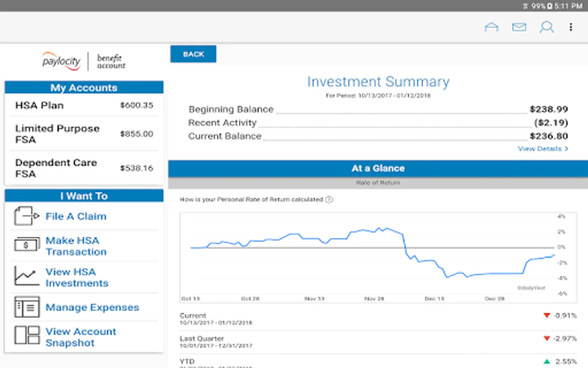Open the Limited Purpose FSA account
Screen dimensions: 588x368
pyautogui.click(x=84, y=134)
